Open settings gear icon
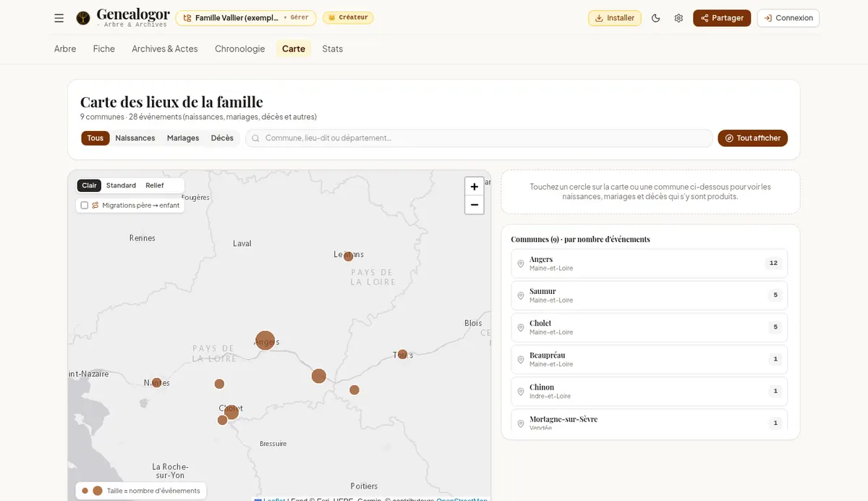Image resolution: width=868 pixels, height=501 pixels. [678, 18]
